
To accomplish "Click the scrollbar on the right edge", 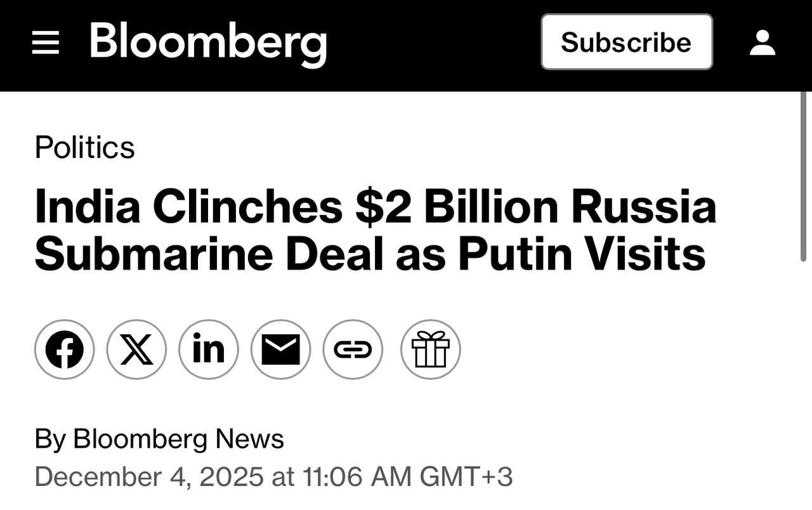I will (x=804, y=178).
